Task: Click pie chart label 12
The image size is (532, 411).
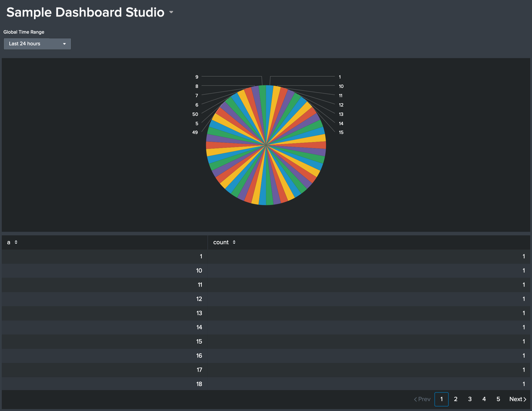Action: coord(341,105)
